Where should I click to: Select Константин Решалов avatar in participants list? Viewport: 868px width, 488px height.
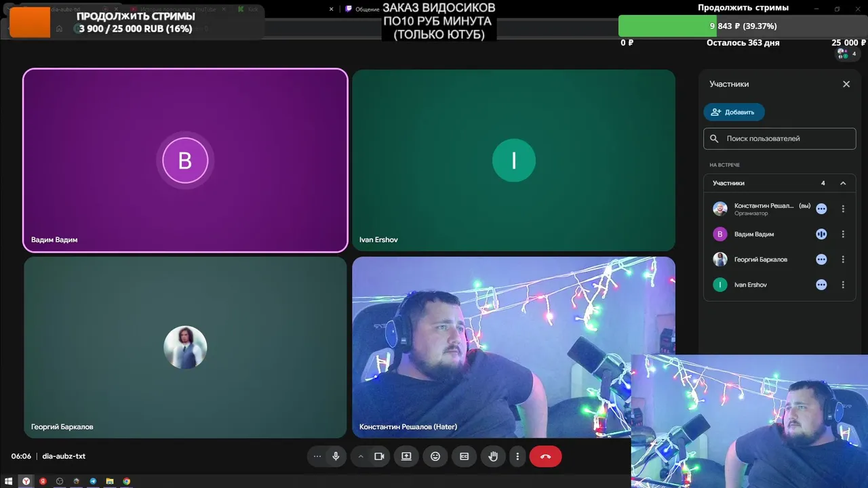[x=720, y=209]
